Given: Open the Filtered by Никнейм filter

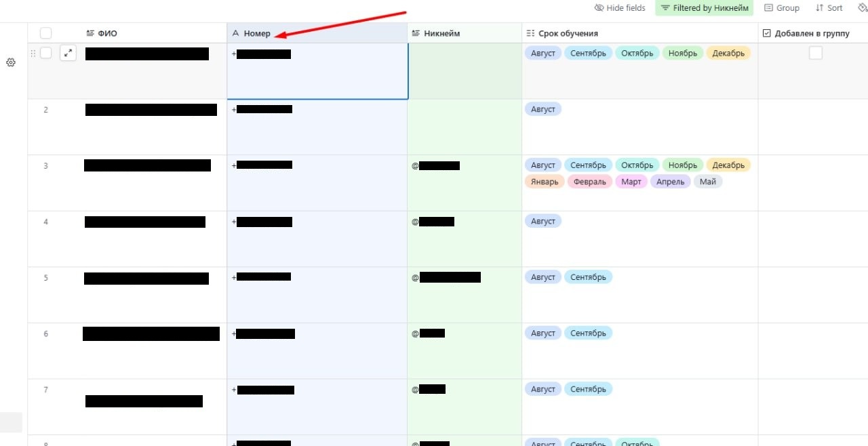Looking at the screenshot, I should [704, 8].
